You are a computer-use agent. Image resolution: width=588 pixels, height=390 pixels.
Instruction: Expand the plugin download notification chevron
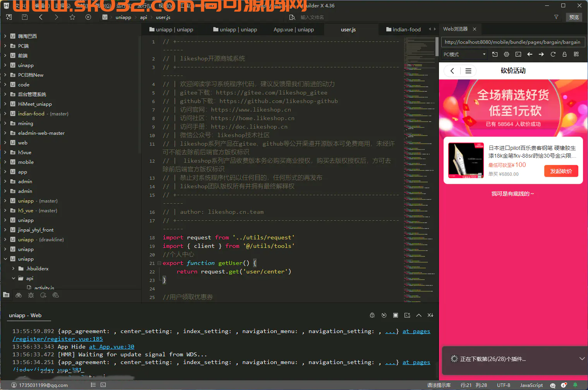[582, 359]
